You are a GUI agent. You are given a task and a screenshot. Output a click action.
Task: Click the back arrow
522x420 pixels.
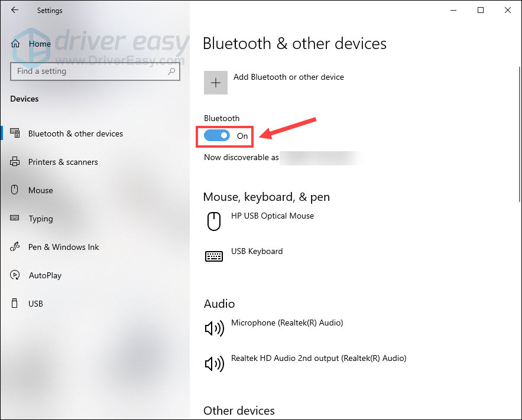[x=14, y=10]
